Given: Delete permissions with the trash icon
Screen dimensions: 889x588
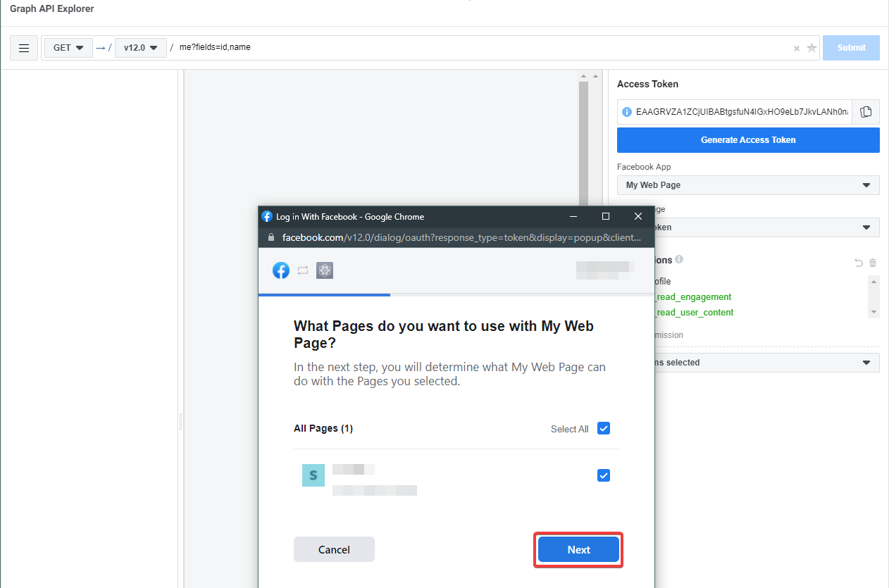Looking at the screenshot, I should coord(873,263).
